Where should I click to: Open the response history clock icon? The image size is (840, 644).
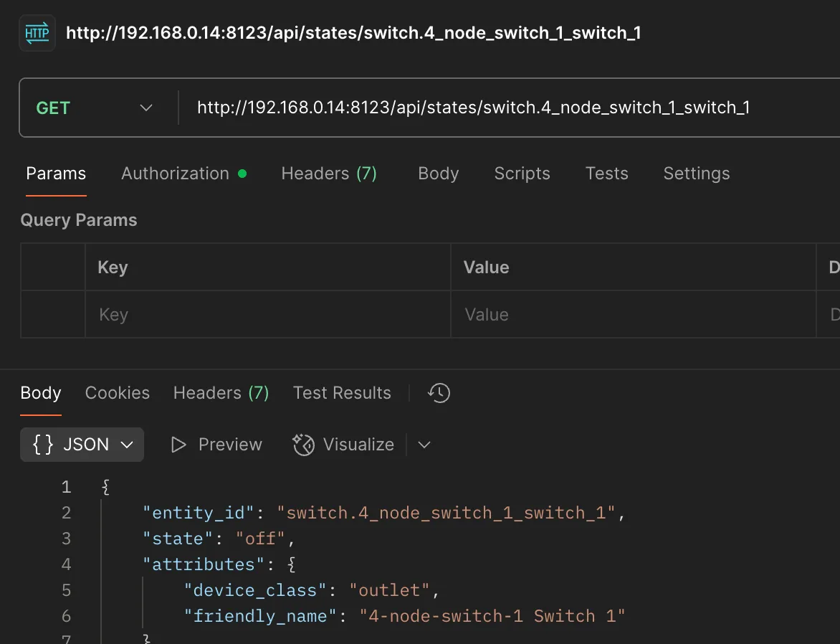[x=439, y=392]
